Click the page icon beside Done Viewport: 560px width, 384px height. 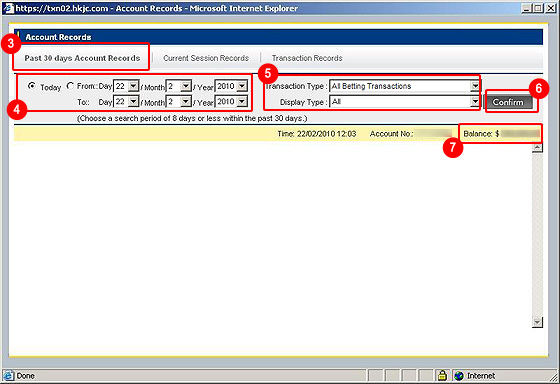9,376
